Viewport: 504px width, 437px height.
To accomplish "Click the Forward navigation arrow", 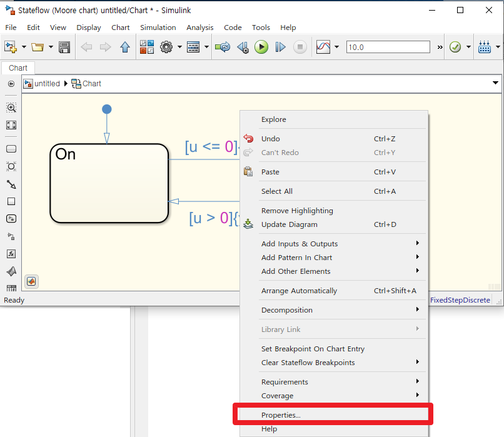I will tap(105, 48).
